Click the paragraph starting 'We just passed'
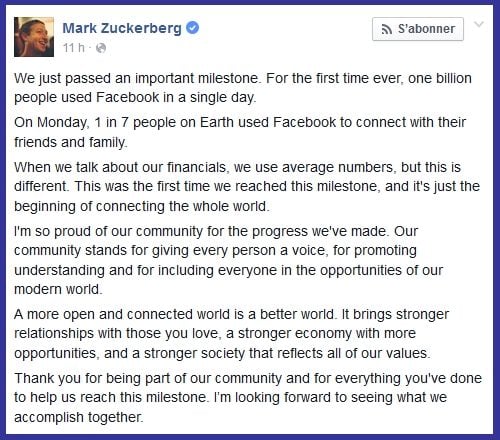Viewport: 500px width, 440px height. tap(243, 88)
